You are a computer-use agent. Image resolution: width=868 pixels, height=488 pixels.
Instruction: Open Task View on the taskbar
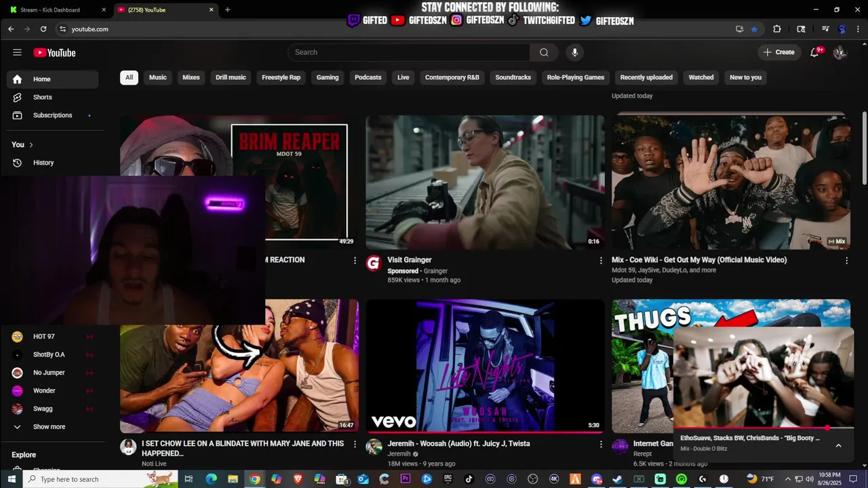click(189, 479)
